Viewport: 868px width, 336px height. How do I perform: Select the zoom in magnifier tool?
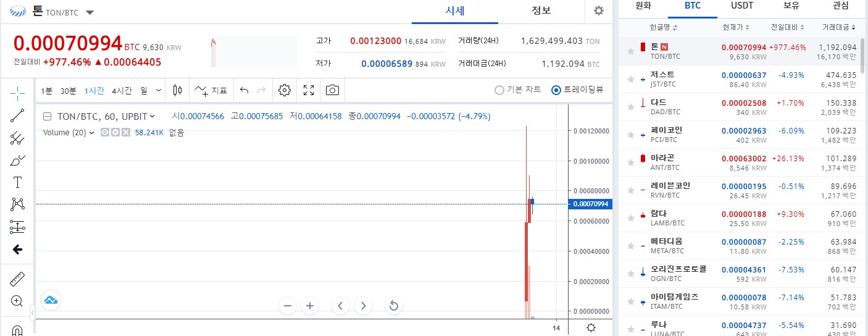17,301
